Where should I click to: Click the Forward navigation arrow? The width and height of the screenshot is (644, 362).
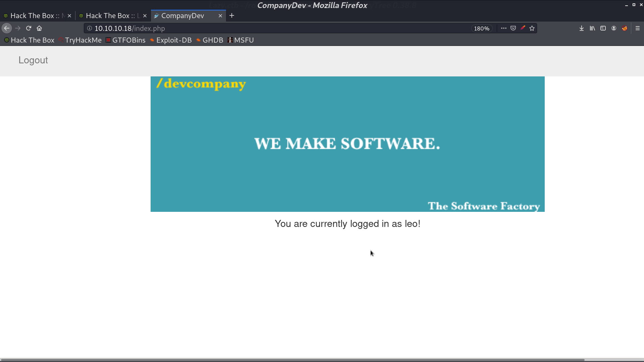click(x=18, y=28)
